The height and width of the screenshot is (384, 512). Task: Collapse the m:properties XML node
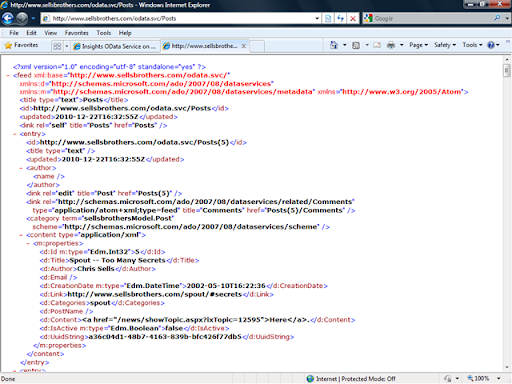point(28,244)
